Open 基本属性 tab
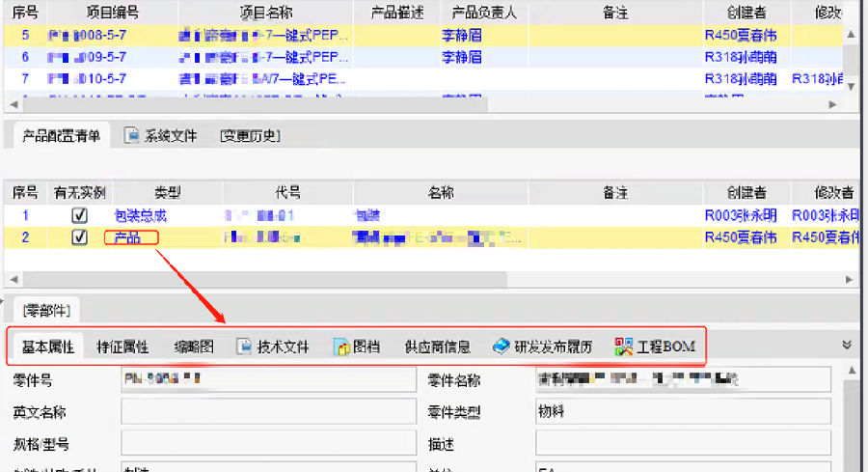 click(x=47, y=347)
